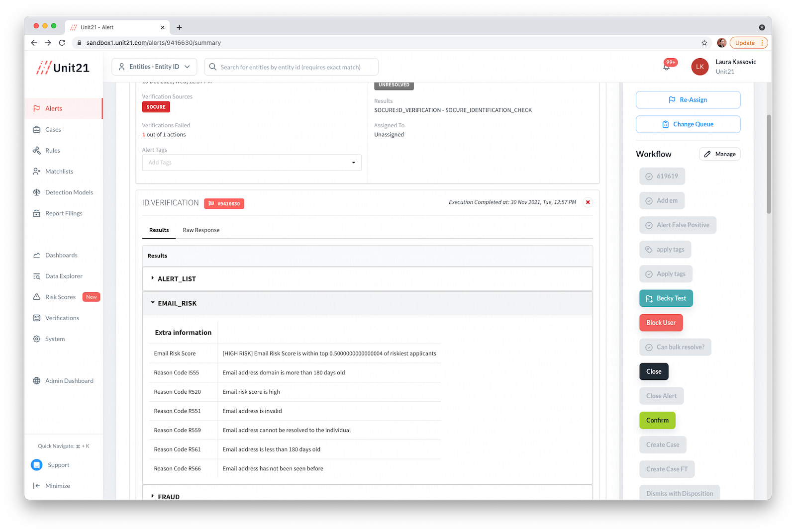The height and width of the screenshot is (532, 796).
Task: Select the Unit21 - Alert browser tab
Action: 118,27
